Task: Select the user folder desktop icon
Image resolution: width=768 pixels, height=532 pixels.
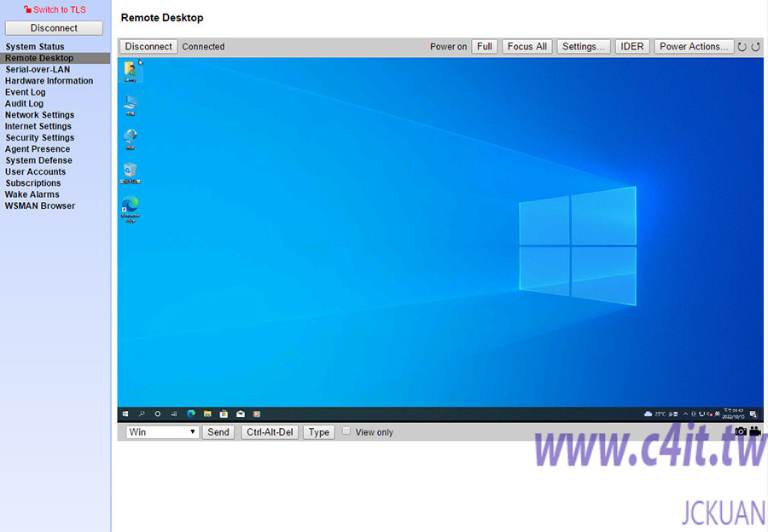Action: (131, 72)
